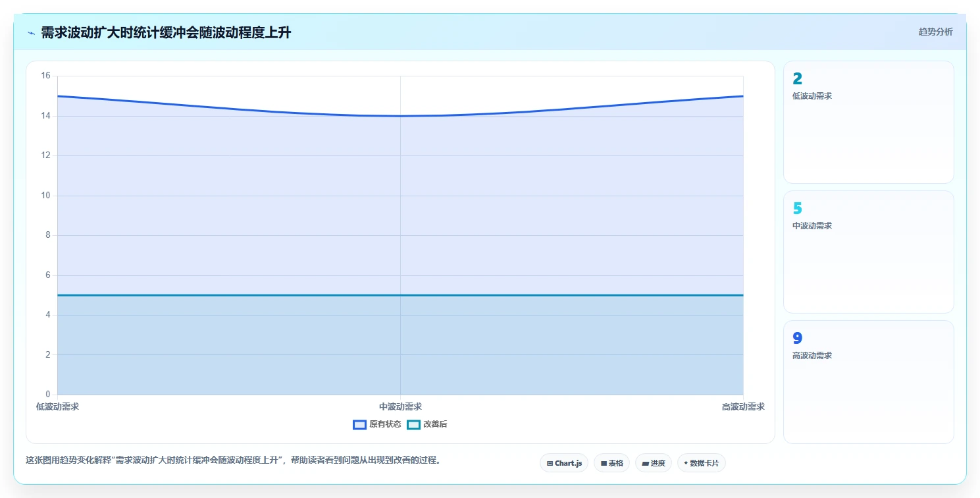Click the y-axis label 0

point(48,395)
